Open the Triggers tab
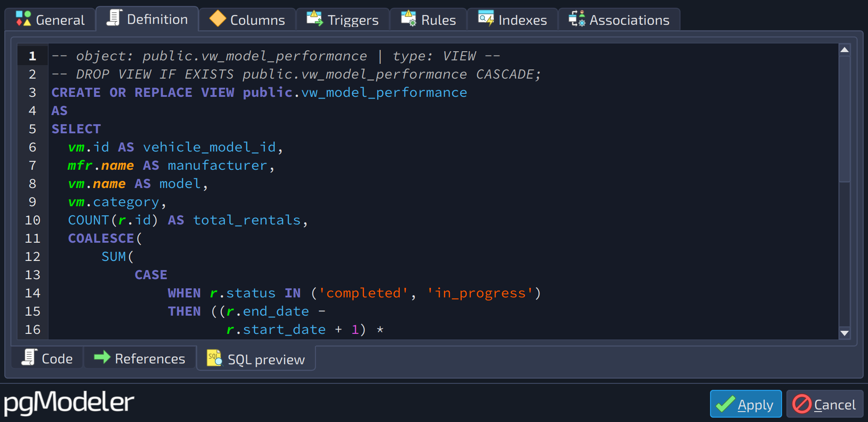The height and width of the screenshot is (422, 868). coord(343,20)
